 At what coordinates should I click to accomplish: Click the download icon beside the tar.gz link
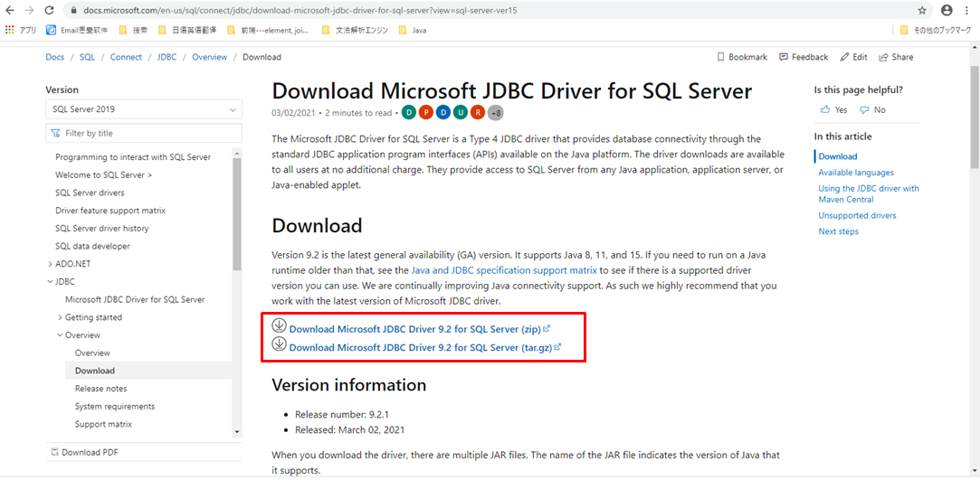tap(279, 344)
